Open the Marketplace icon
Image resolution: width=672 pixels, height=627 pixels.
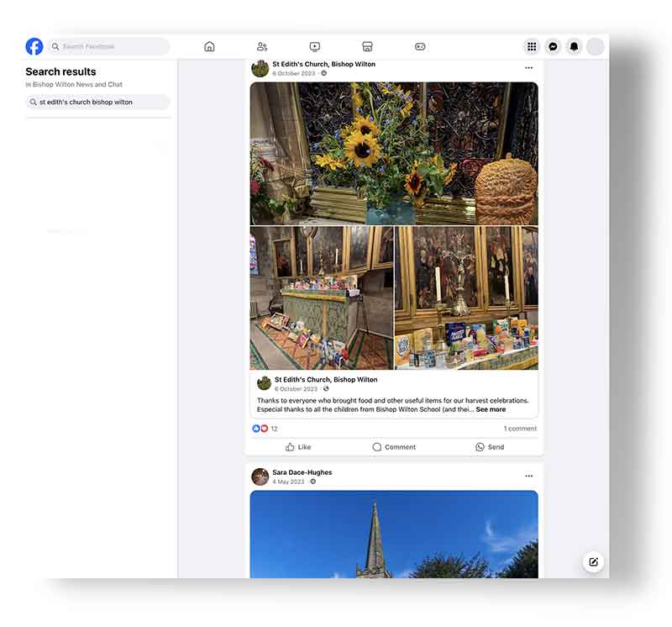point(367,47)
